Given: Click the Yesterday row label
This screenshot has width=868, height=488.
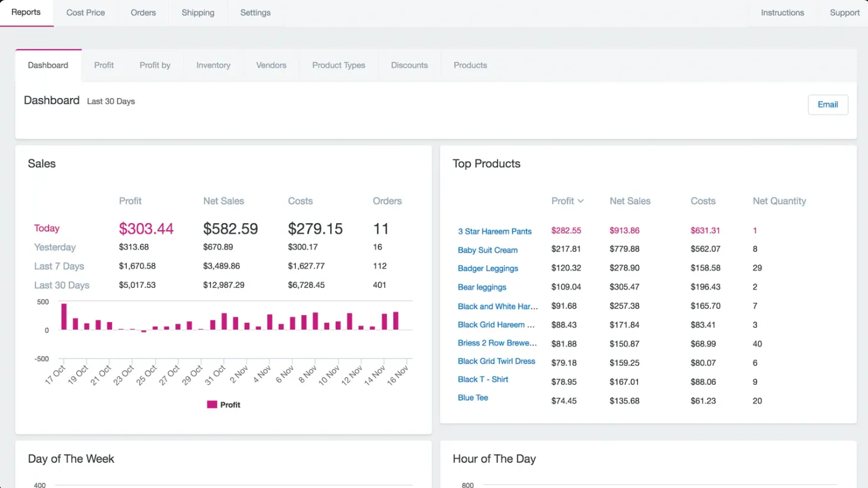Looking at the screenshot, I should pyautogui.click(x=55, y=247).
